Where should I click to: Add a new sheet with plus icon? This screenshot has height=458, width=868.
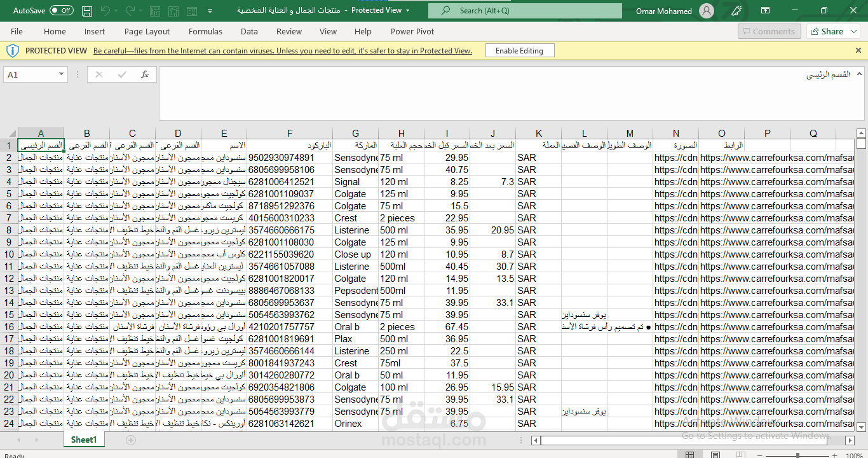tap(131, 440)
